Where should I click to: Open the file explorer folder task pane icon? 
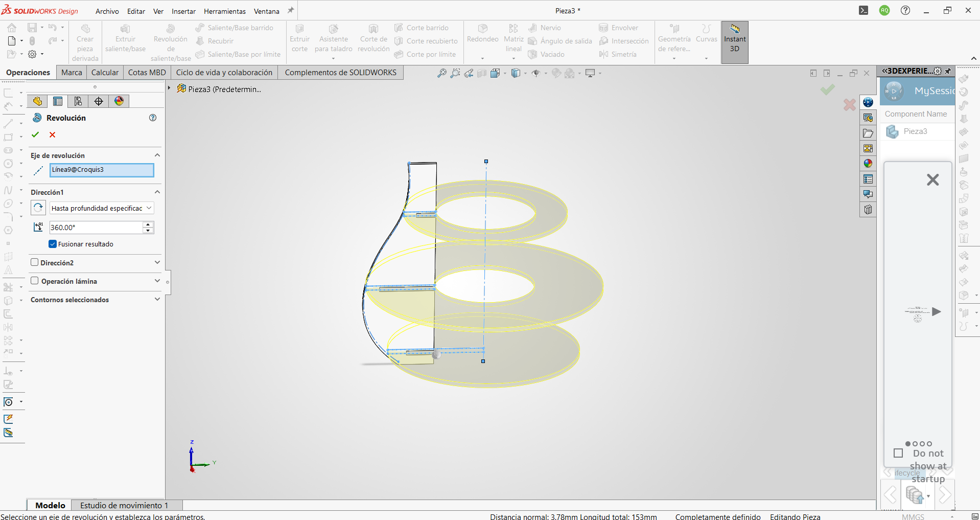pyautogui.click(x=868, y=133)
